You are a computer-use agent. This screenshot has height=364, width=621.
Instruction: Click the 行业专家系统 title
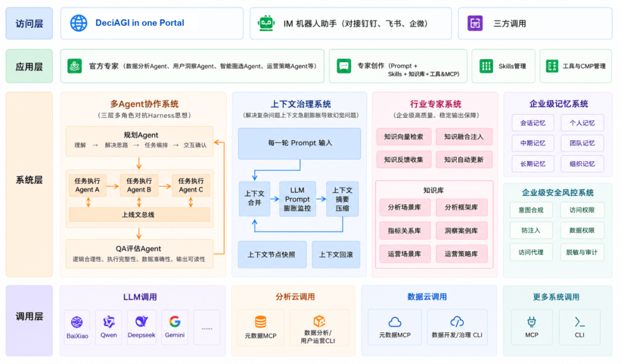435,104
